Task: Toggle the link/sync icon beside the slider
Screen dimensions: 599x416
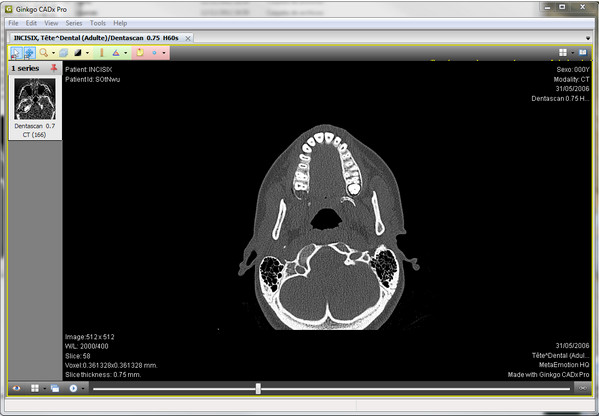Action: [583, 388]
